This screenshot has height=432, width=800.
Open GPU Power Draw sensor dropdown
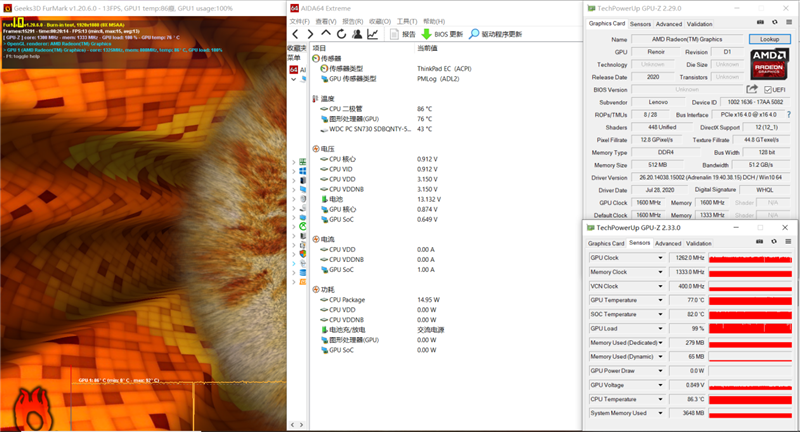tap(660, 371)
